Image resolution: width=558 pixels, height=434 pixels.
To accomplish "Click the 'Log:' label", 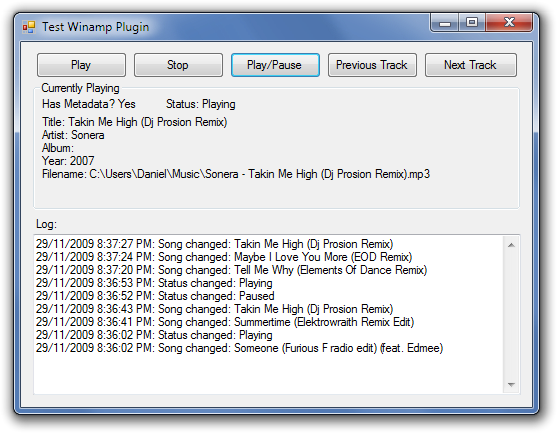I will click(46, 224).
